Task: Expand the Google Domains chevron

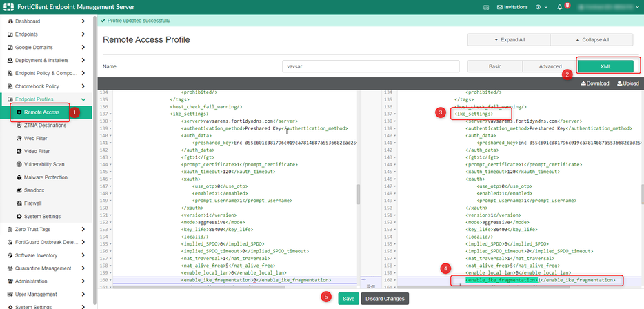Action: point(83,48)
